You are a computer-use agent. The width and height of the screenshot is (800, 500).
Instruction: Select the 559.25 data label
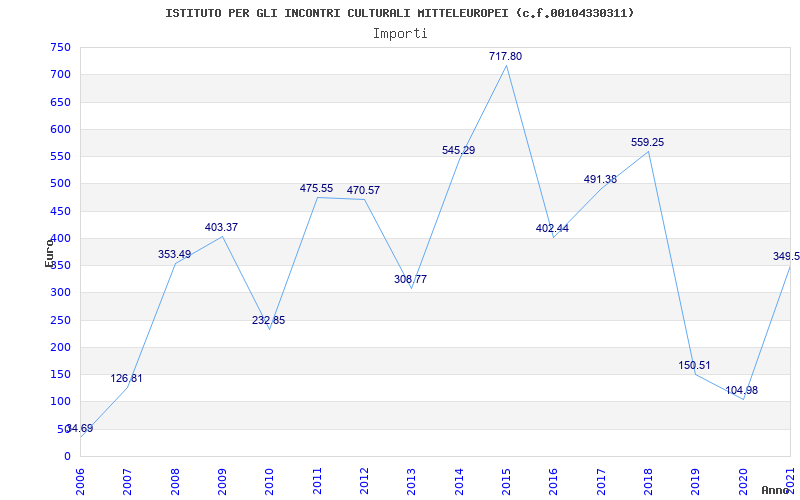coord(647,143)
